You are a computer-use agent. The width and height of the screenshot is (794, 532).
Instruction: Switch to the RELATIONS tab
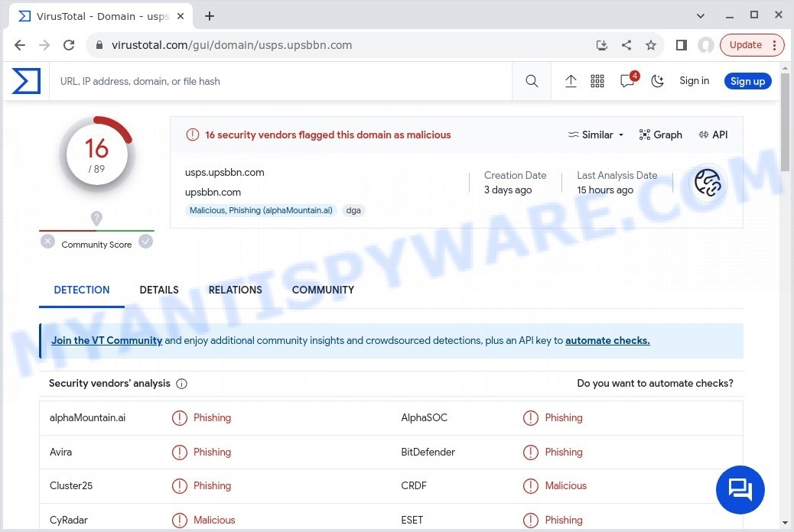[x=235, y=290]
